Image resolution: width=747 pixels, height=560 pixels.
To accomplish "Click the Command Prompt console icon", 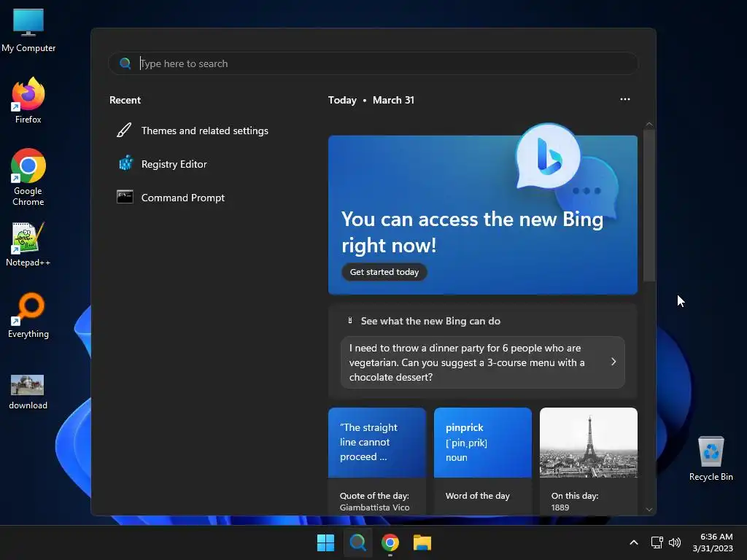I will (x=125, y=197).
